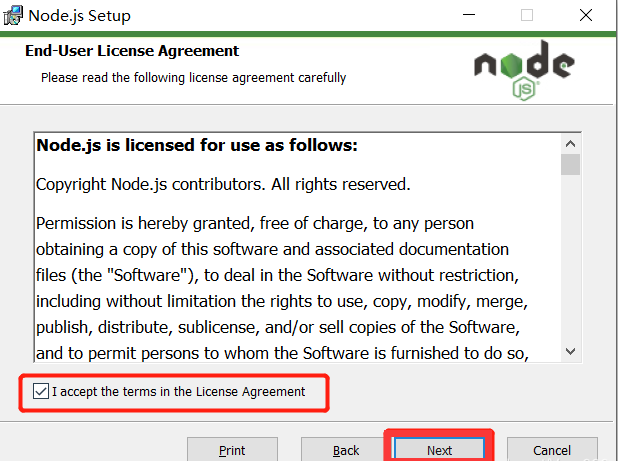Click the license text scrollbar thumb

pos(570,164)
